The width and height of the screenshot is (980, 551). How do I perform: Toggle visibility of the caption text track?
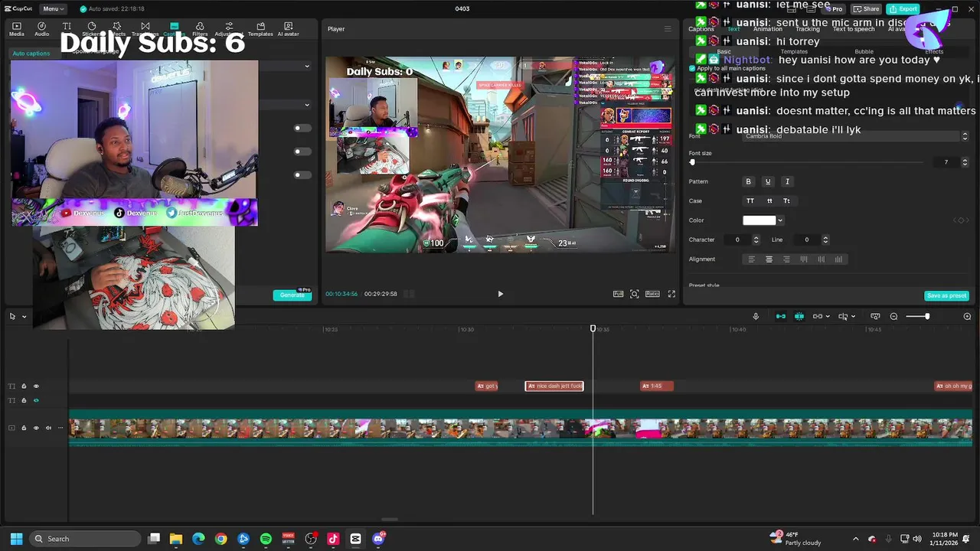[x=36, y=386]
